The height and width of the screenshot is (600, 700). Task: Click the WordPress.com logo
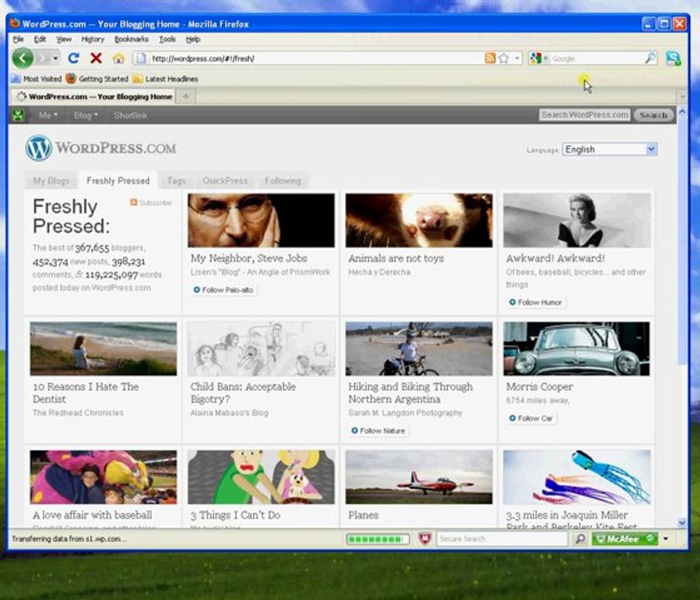[x=101, y=147]
